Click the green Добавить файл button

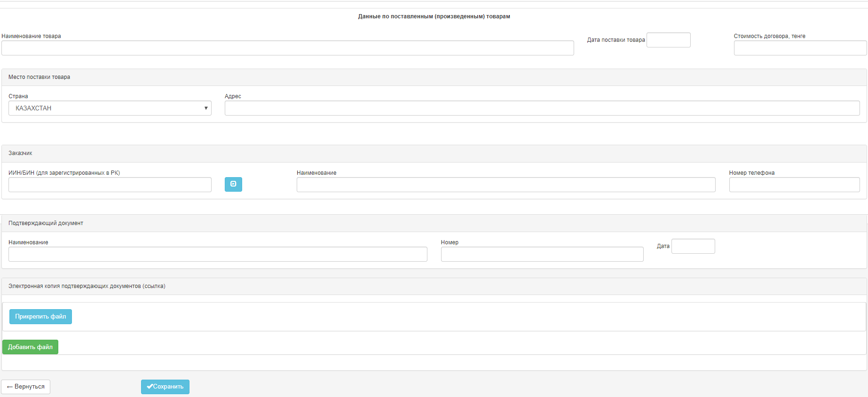pyautogui.click(x=30, y=347)
